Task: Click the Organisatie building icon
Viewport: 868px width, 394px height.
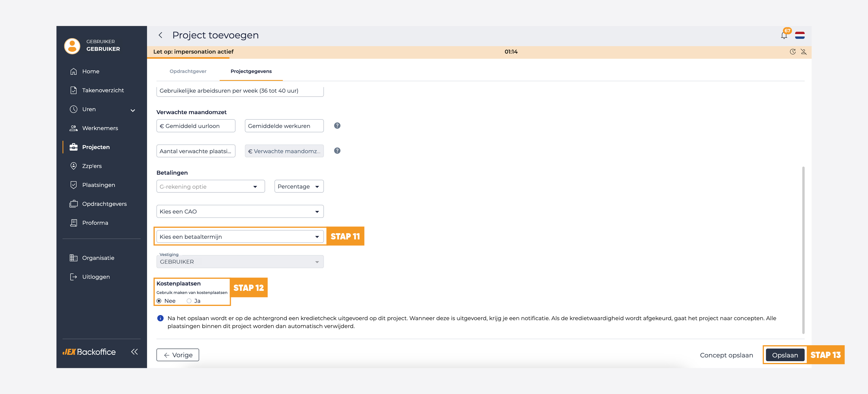Action: tap(73, 258)
